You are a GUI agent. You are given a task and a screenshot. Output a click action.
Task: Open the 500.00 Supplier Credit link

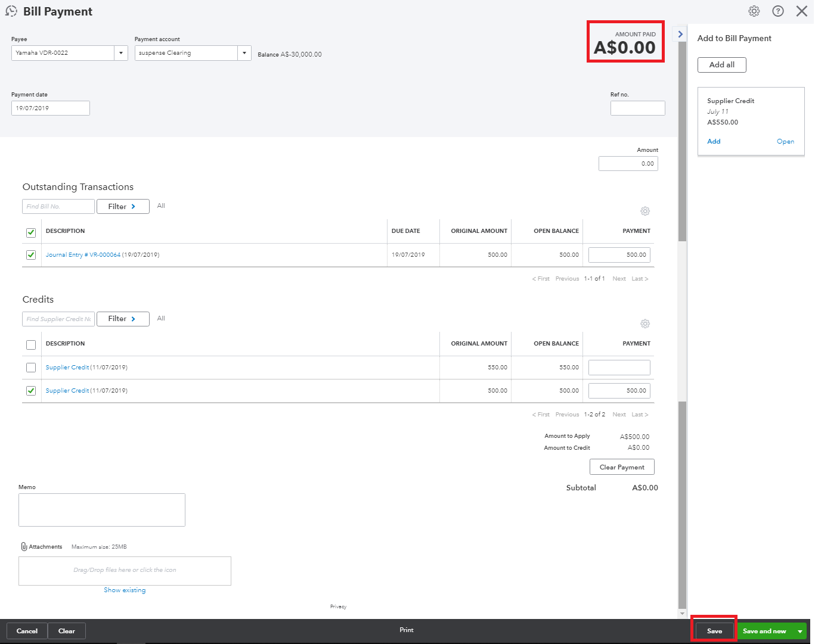click(x=67, y=390)
